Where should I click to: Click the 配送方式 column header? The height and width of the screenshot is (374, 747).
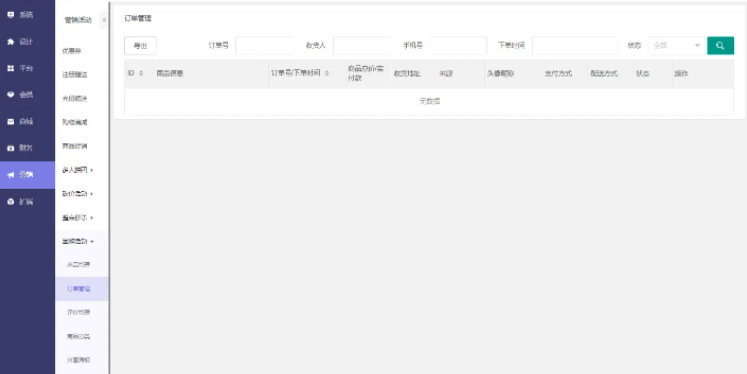tap(604, 74)
